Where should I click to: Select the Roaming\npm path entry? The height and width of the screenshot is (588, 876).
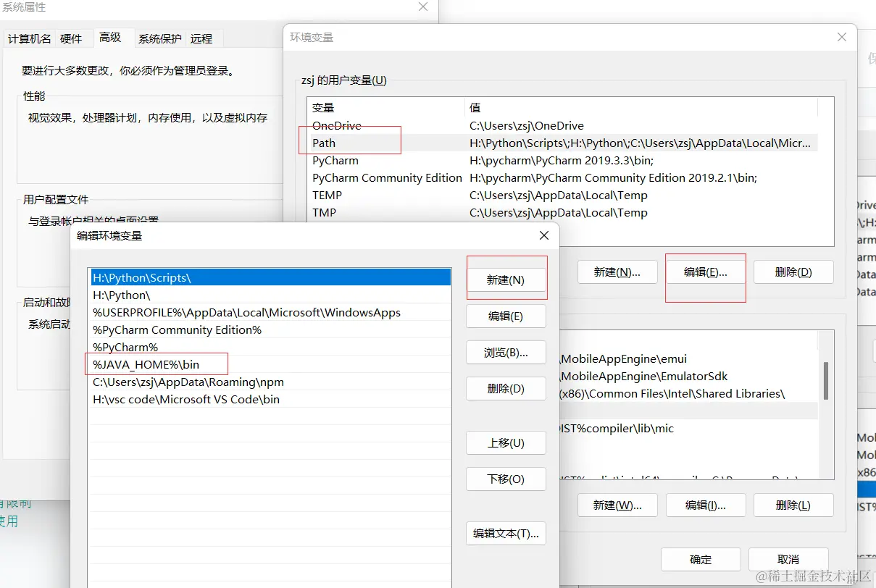tap(270, 382)
